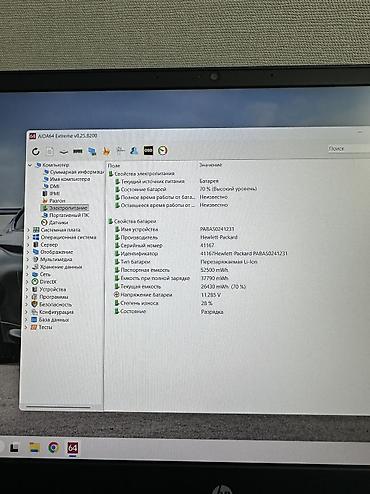370x494 pixels.
Task: Click the taskbar icon left of File Explorer
Action: click(x=14, y=448)
